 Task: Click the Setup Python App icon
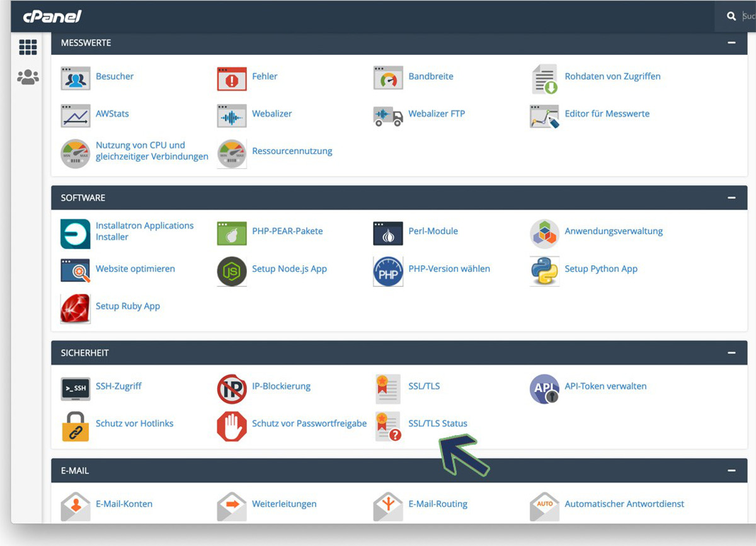tap(544, 271)
